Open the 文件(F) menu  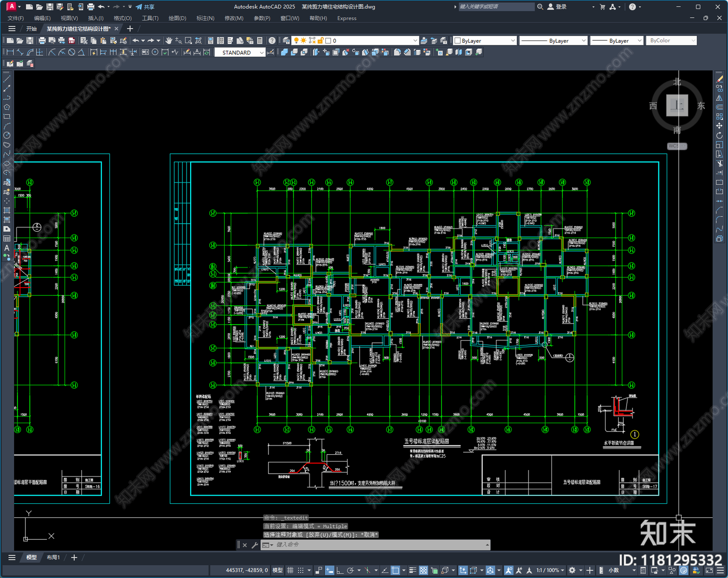pos(15,18)
